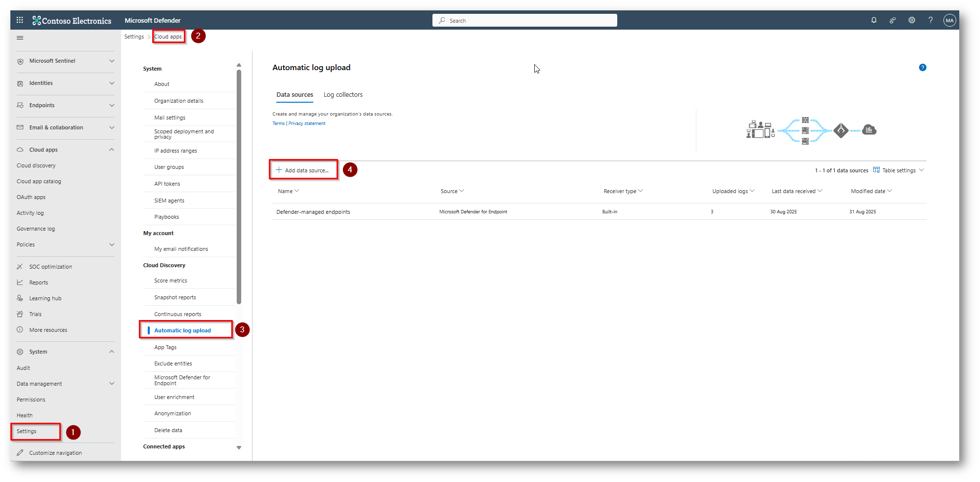Click the Microsoft Sentinel shield icon

pyautogui.click(x=20, y=61)
